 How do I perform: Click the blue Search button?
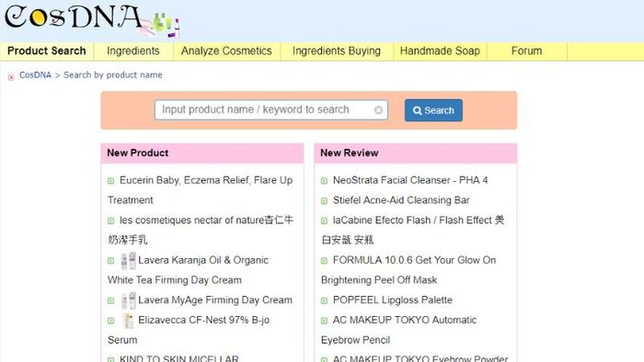pyautogui.click(x=433, y=110)
